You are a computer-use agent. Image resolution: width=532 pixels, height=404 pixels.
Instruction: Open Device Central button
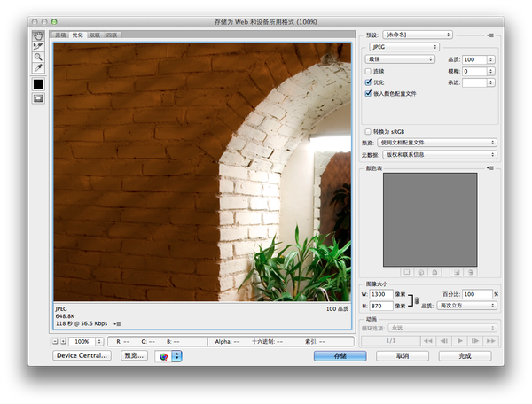click(82, 355)
